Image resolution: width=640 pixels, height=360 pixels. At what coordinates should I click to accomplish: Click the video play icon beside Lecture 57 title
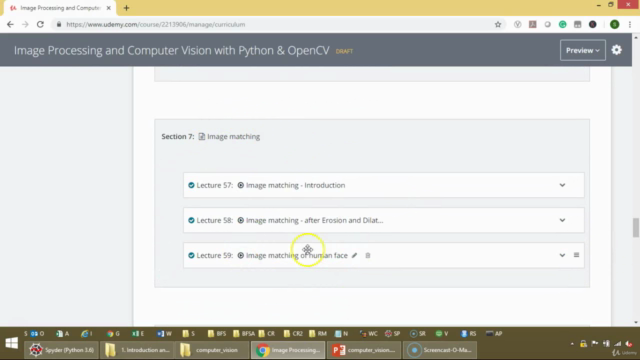241,185
